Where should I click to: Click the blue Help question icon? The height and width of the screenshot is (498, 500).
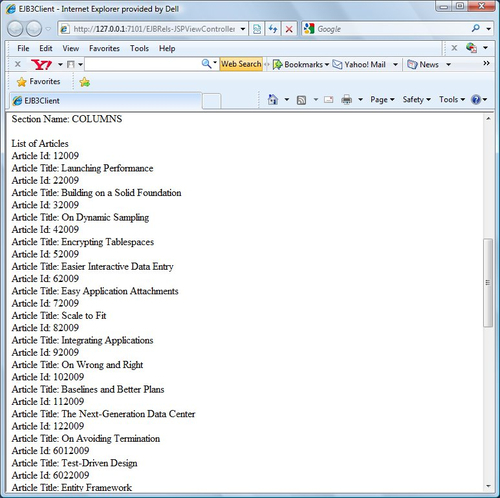coord(476,100)
